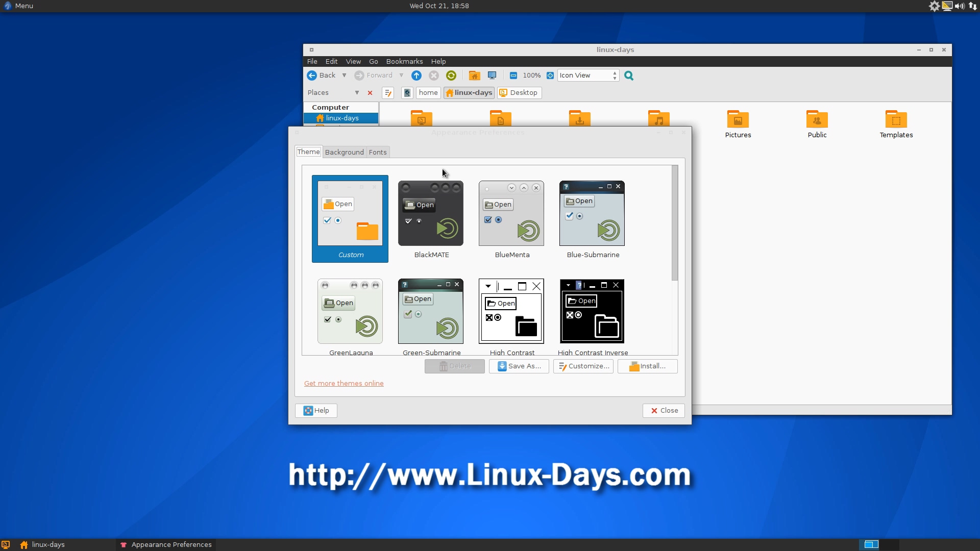Click the Save As... button
The width and height of the screenshot is (980, 551).
click(x=519, y=366)
